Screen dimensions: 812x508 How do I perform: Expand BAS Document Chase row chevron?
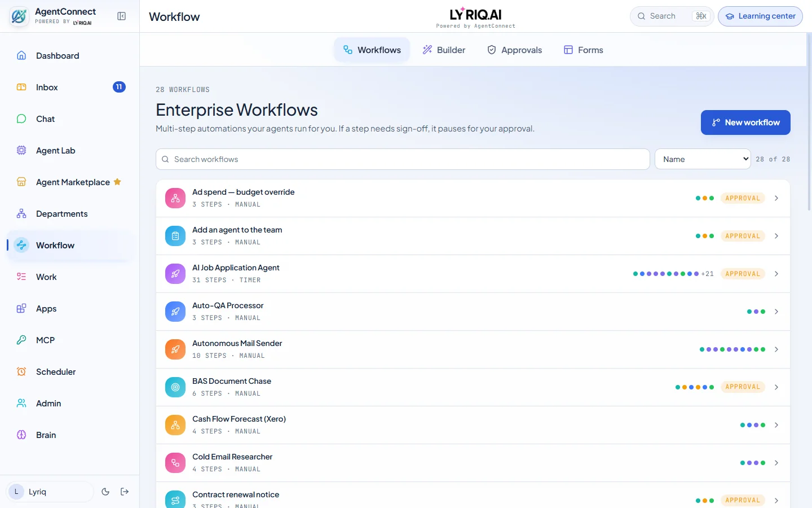click(x=776, y=387)
